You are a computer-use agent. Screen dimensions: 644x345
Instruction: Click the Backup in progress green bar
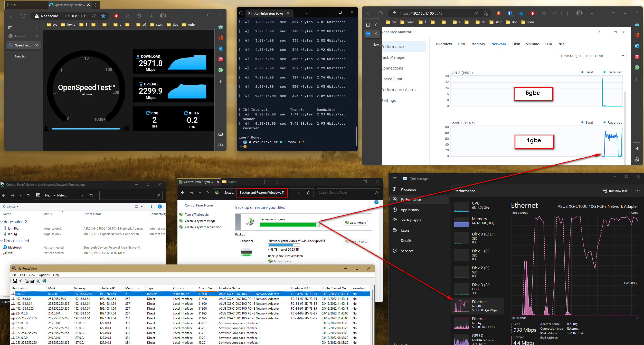click(288, 225)
